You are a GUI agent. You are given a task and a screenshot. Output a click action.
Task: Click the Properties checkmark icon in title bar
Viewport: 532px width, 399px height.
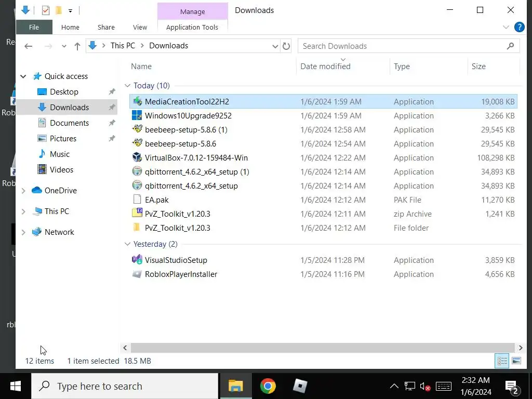pyautogui.click(x=46, y=10)
